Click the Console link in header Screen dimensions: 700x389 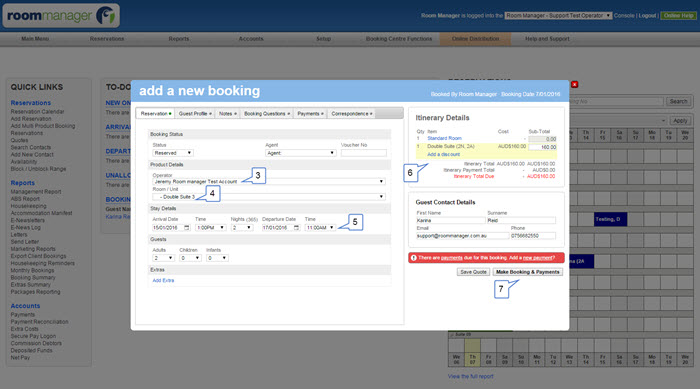tap(624, 16)
